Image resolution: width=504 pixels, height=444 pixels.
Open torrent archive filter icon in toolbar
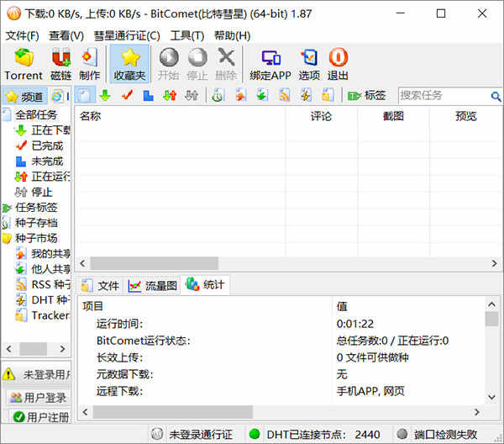(218, 96)
